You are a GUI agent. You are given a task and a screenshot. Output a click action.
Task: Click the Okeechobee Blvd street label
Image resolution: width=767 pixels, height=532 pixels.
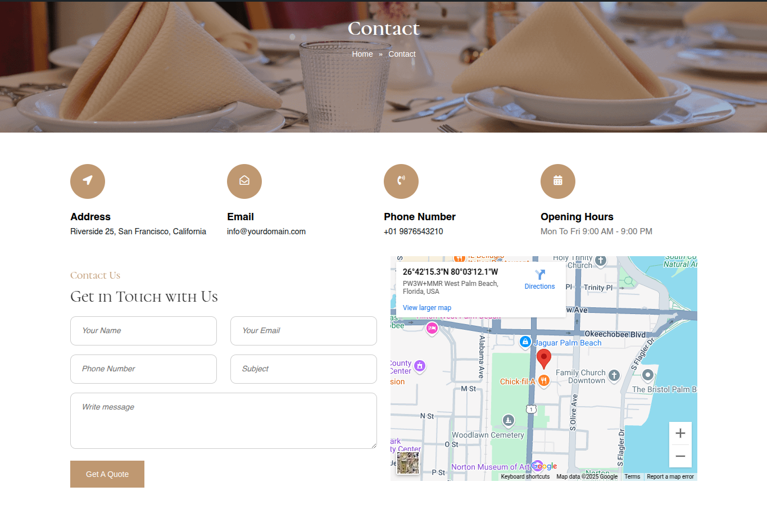(615, 334)
